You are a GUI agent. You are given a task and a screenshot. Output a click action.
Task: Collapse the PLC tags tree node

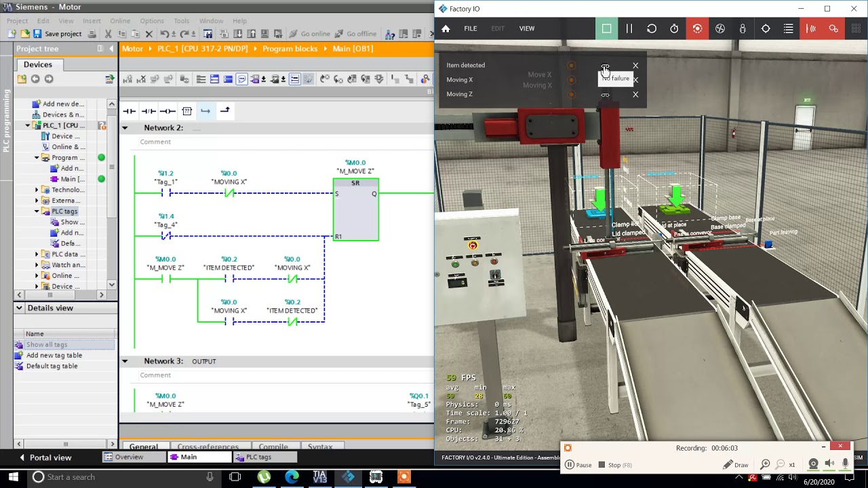[37, 211]
